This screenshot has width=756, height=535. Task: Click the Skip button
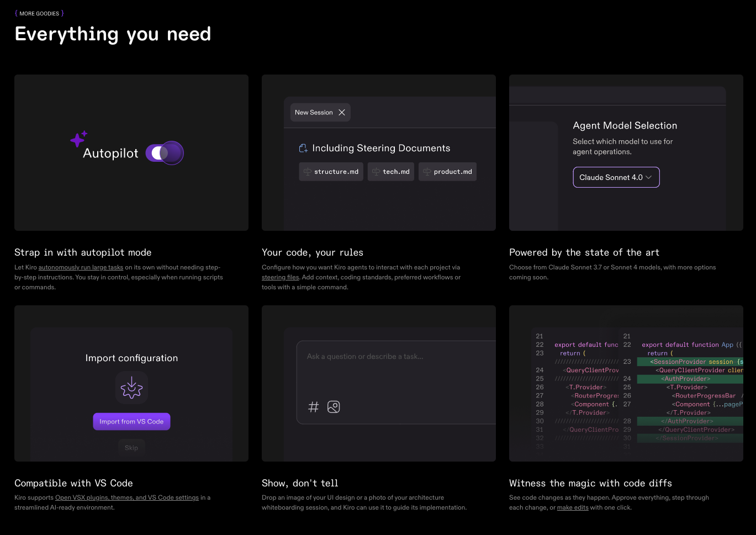click(131, 448)
